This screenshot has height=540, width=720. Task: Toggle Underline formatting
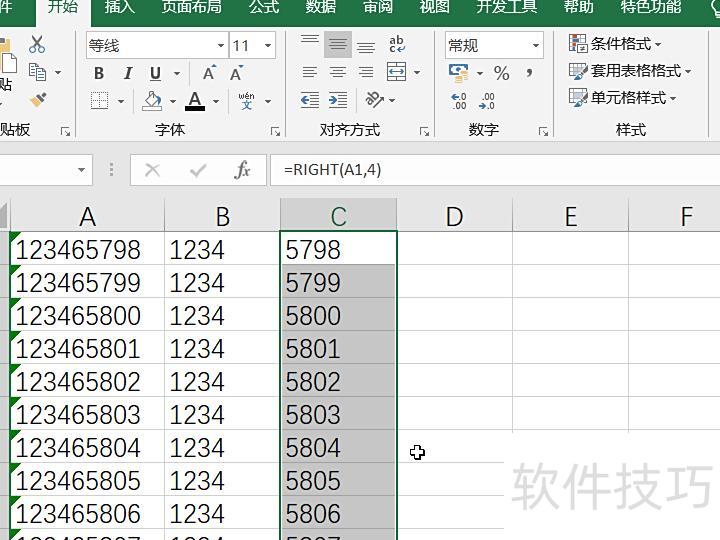pos(155,73)
